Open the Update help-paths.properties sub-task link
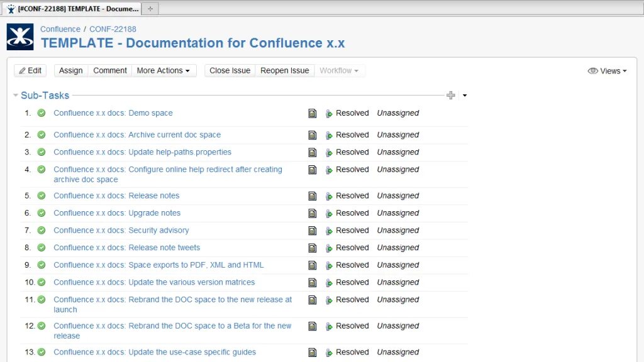644x362 pixels. coord(142,152)
